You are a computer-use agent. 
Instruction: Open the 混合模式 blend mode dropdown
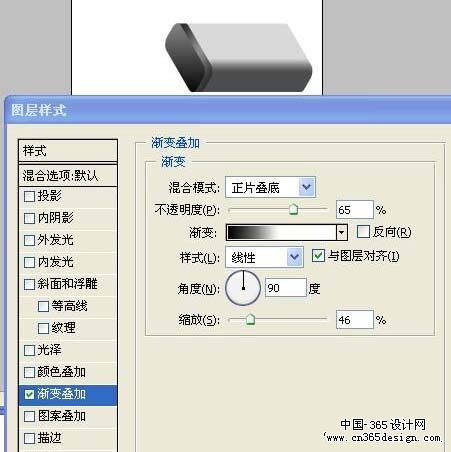(270, 187)
